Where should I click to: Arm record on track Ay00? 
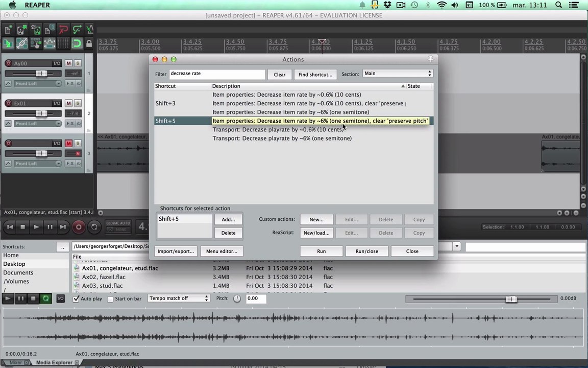8,63
